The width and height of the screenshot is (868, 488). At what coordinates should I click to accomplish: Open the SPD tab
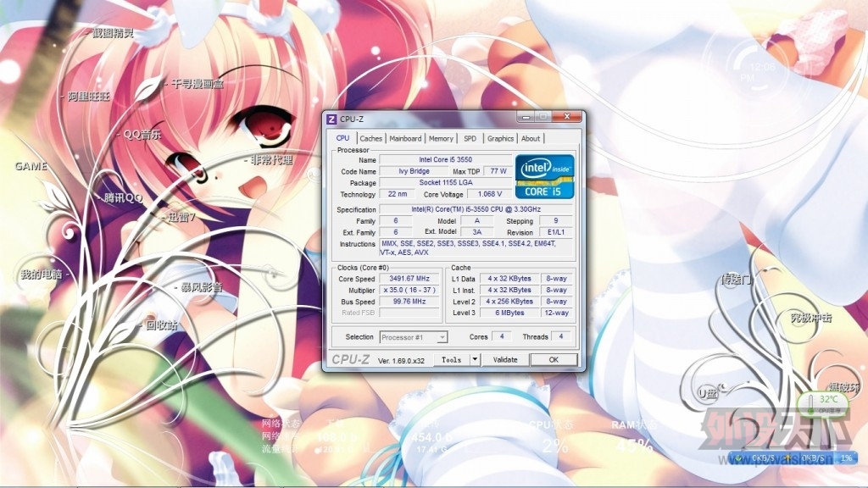point(470,138)
